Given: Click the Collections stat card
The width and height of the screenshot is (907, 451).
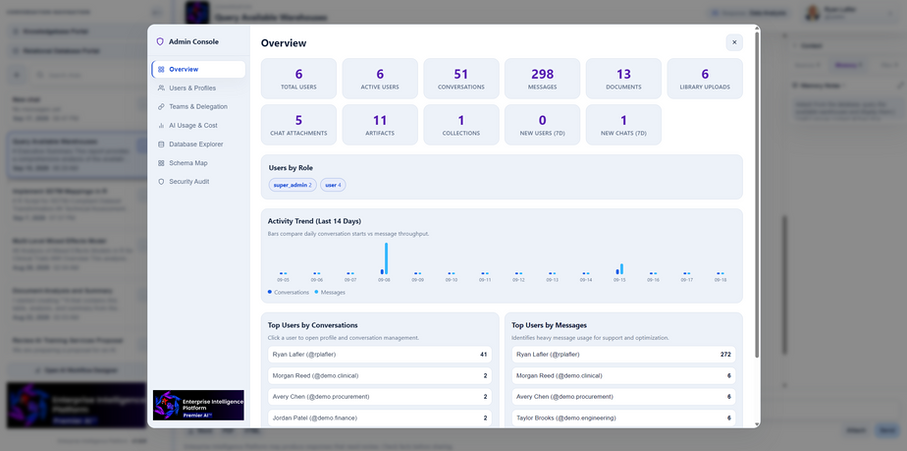Looking at the screenshot, I should pos(461,125).
